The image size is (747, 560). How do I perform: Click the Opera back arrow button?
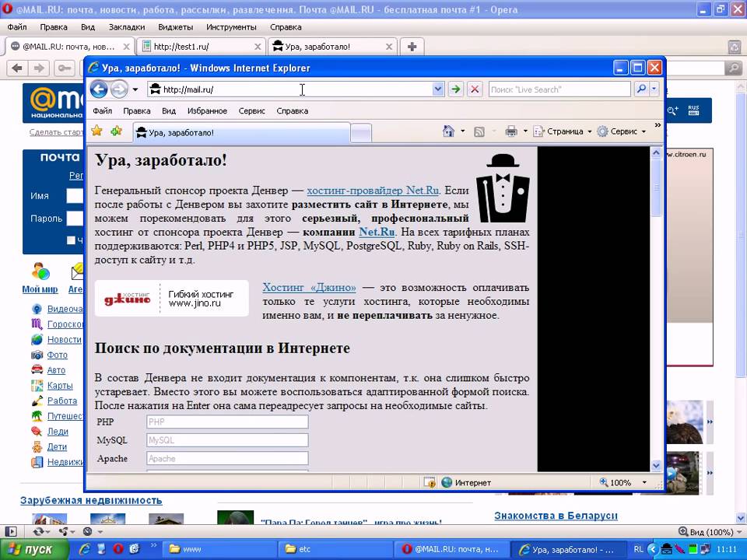click(x=18, y=68)
